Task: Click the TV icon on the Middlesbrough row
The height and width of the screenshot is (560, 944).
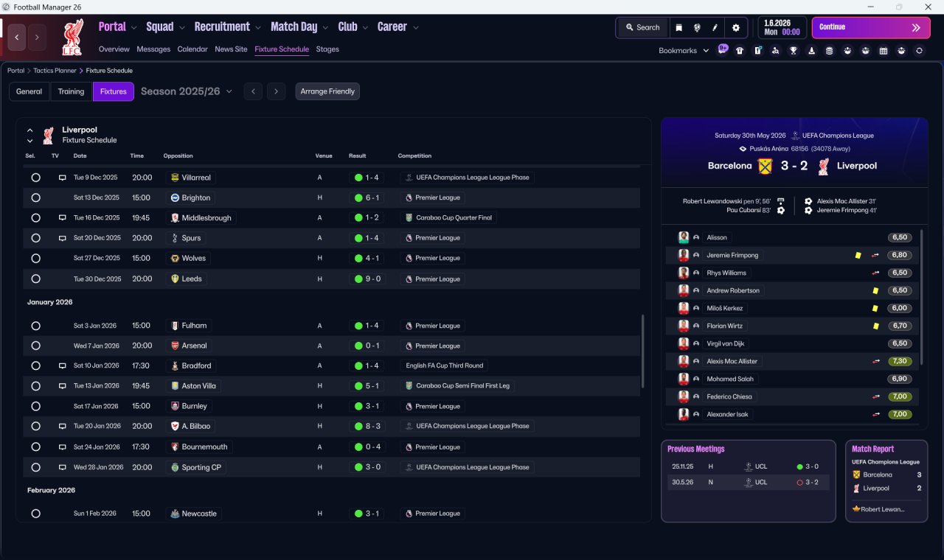Action: pos(63,218)
